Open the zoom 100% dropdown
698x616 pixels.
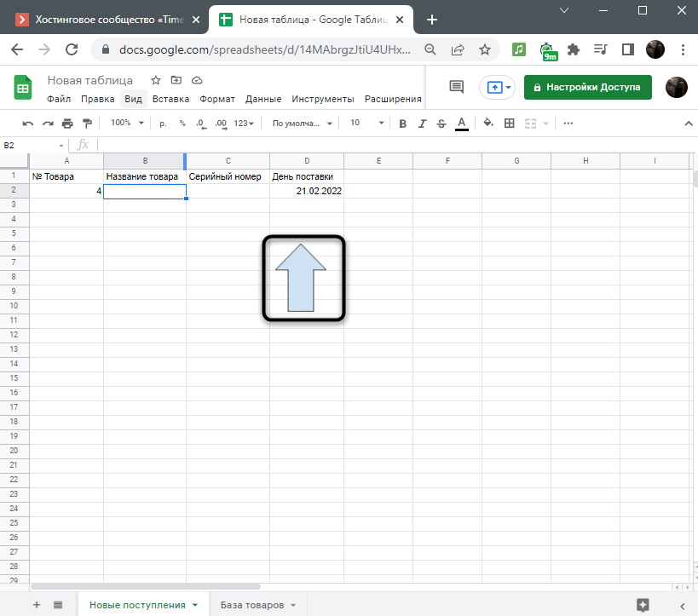coord(127,123)
